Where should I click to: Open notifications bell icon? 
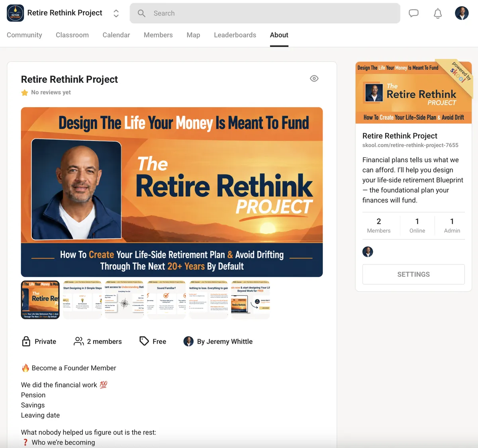pyautogui.click(x=438, y=13)
